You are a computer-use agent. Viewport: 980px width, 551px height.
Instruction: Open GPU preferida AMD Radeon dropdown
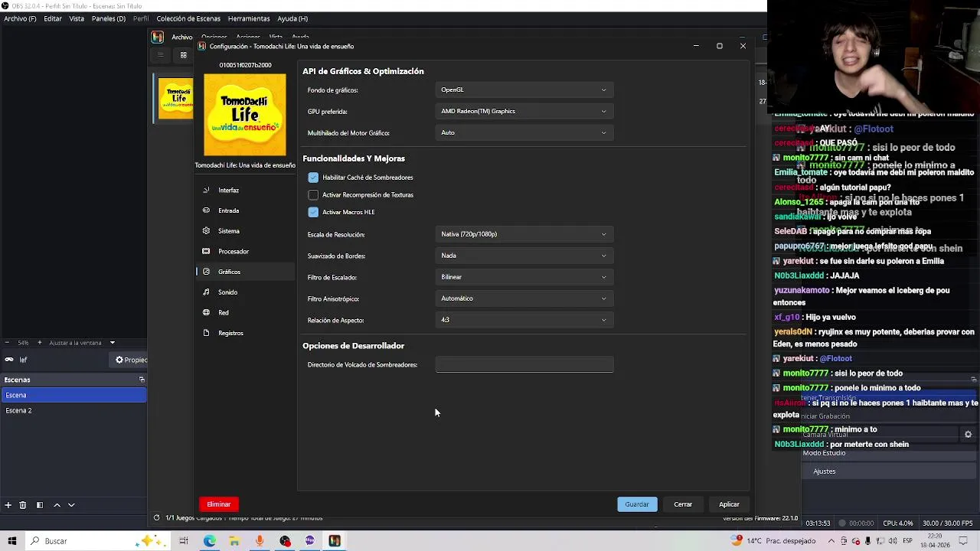coord(524,112)
